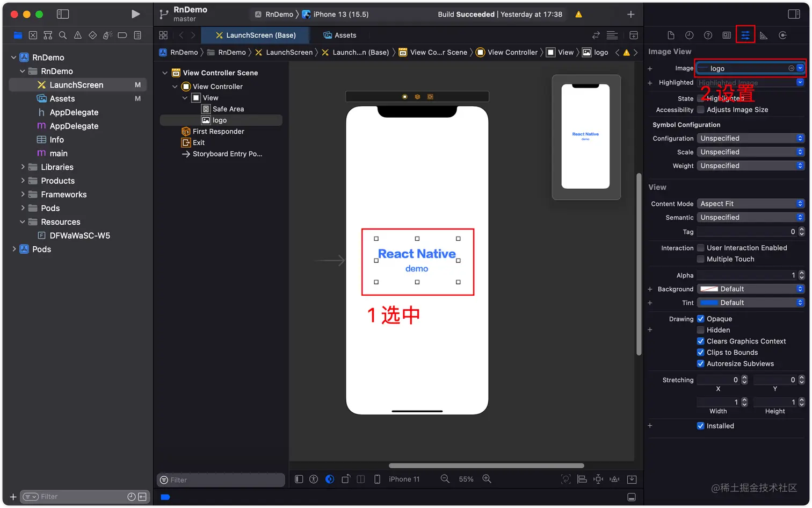The image size is (812, 508).
Task: Open the Semantic dropdown
Action: click(x=751, y=217)
